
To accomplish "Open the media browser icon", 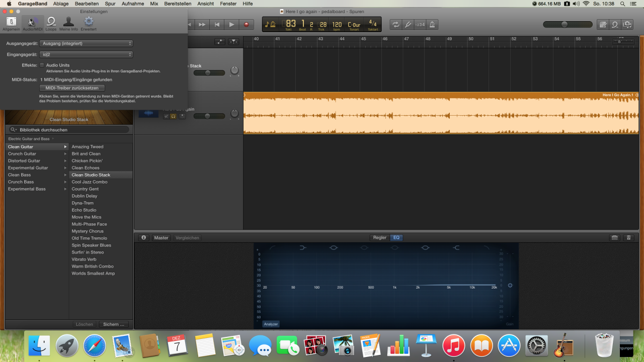I will click(x=627, y=24).
